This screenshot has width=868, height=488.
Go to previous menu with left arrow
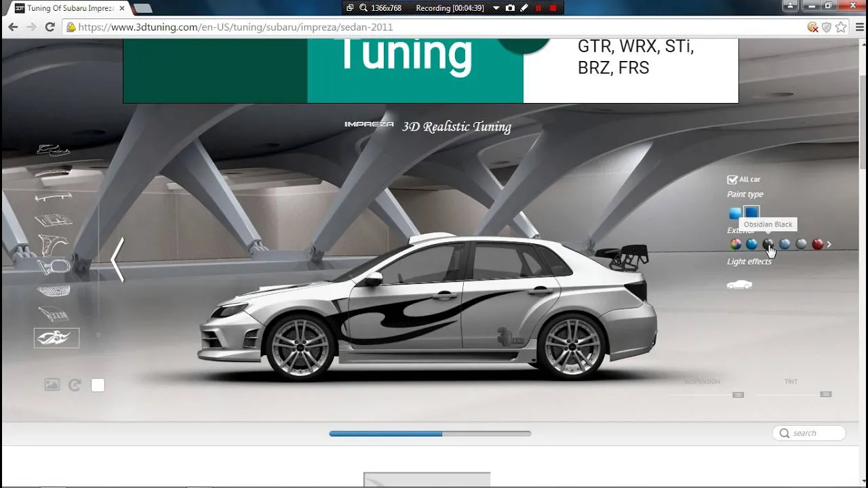pyautogui.click(x=117, y=260)
